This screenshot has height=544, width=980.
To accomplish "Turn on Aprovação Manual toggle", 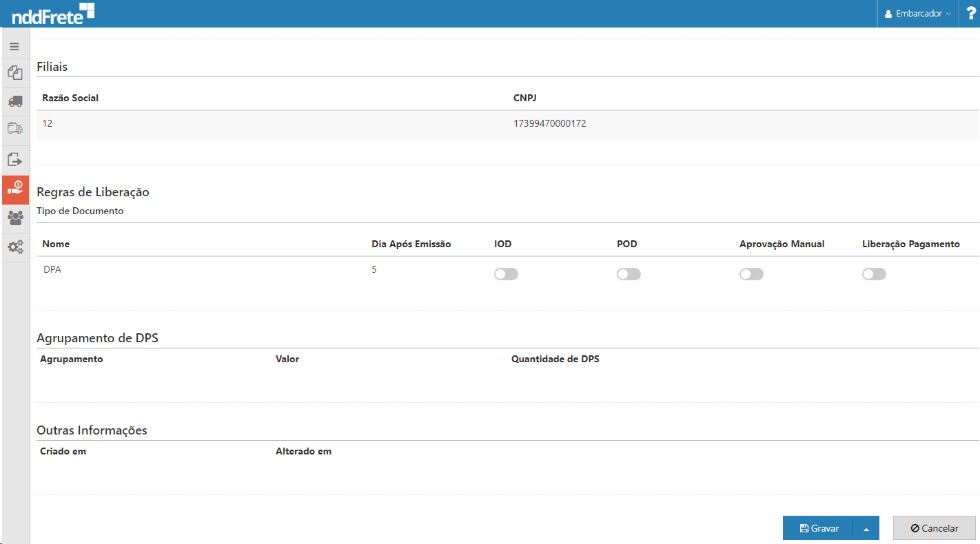I will pos(751,274).
